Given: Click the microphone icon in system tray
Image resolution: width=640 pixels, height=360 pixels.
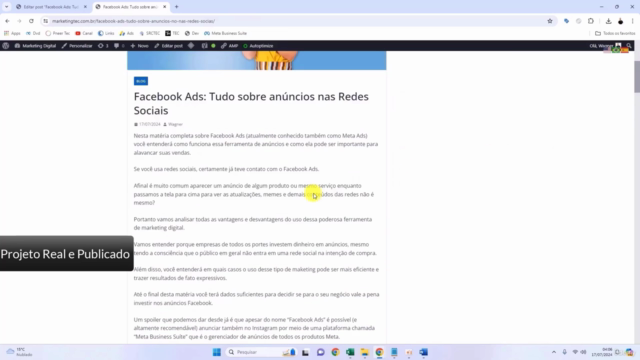Looking at the screenshot, I should (564, 352).
